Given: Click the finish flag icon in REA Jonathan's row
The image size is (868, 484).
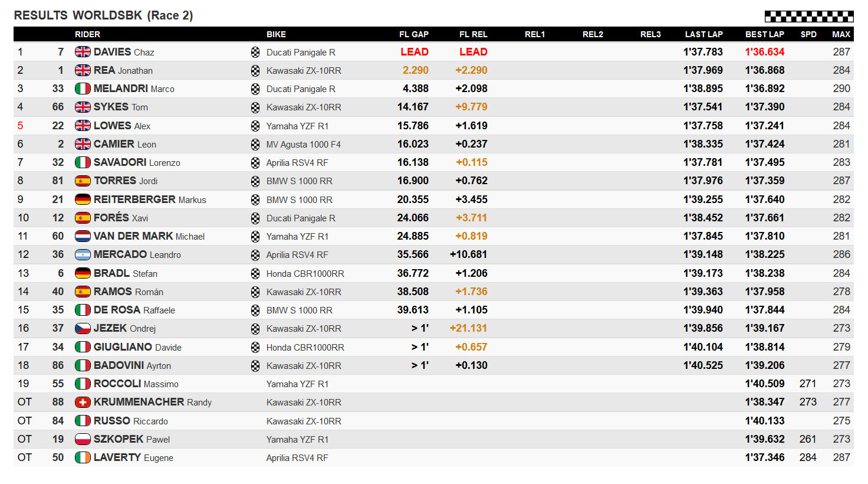Looking at the screenshot, I should 255,71.
